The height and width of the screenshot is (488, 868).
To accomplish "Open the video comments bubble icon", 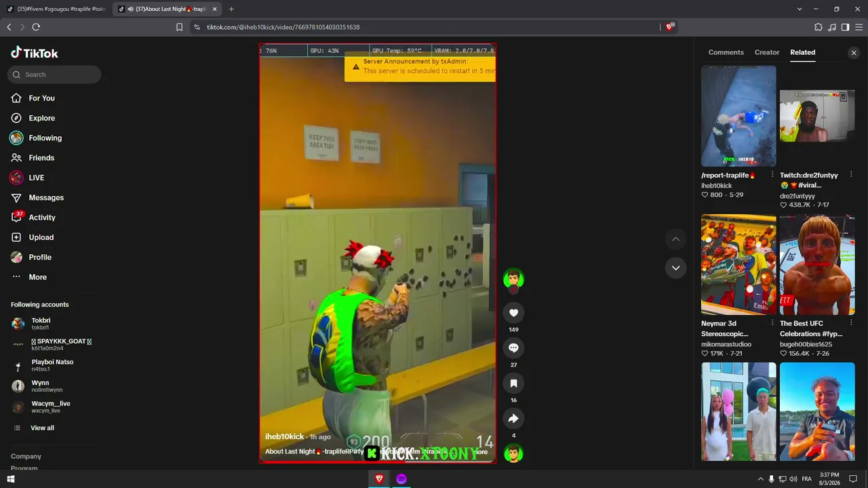I will tap(513, 348).
